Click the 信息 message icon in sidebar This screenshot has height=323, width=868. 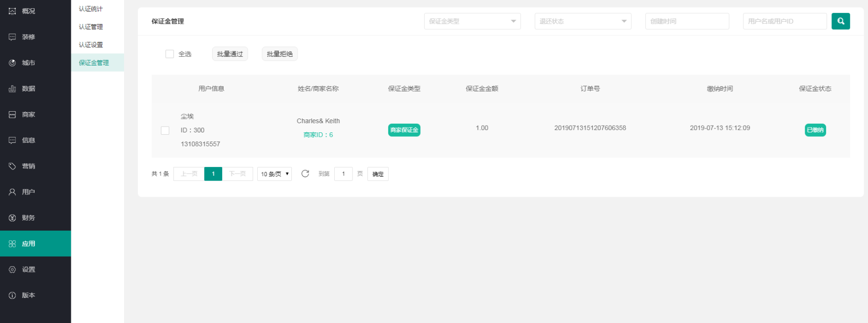tap(12, 140)
